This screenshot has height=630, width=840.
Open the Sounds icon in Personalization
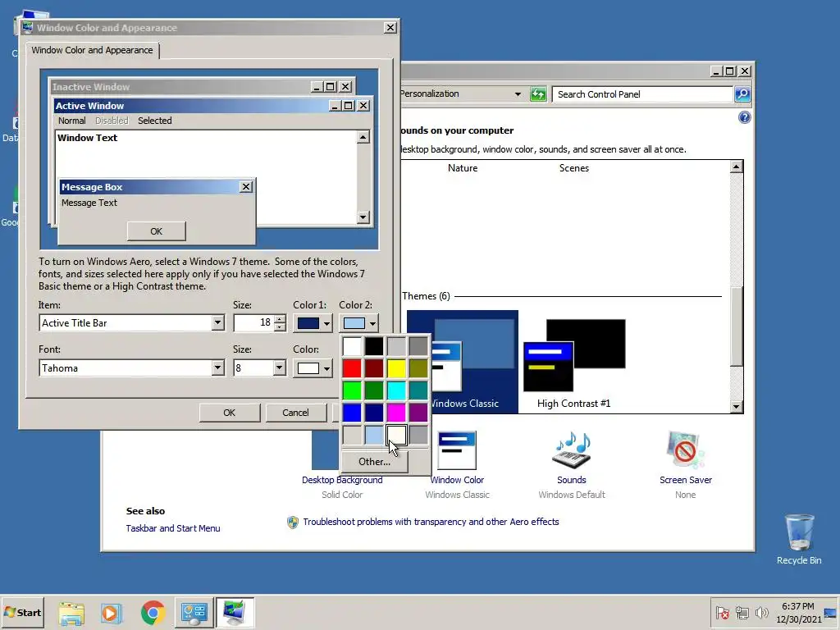pyautogui.click(x=572, y=450)
